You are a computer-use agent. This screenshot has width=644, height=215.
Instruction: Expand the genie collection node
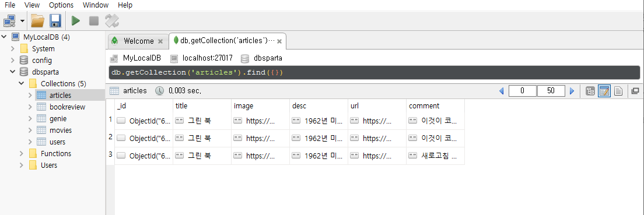click(30, 119)
